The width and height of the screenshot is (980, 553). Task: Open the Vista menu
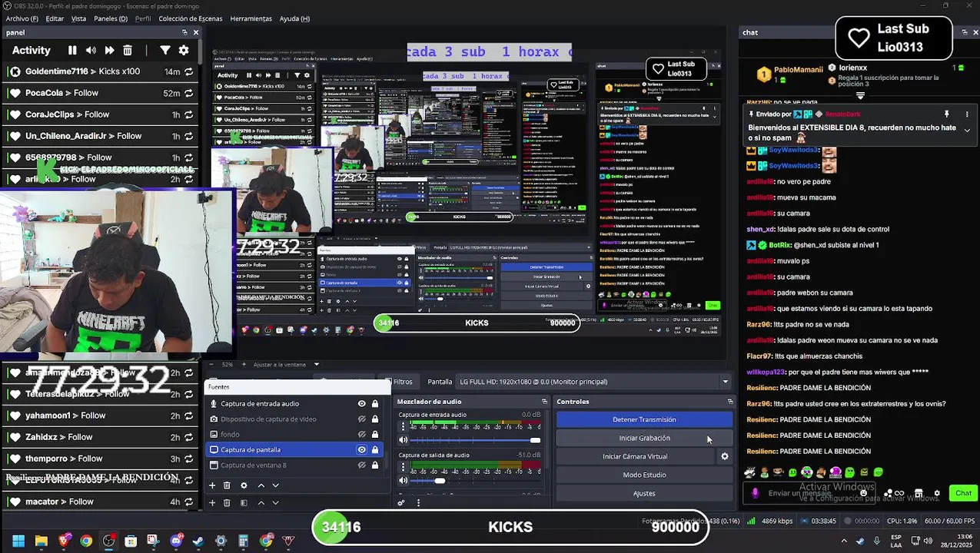tap(78, 18)
